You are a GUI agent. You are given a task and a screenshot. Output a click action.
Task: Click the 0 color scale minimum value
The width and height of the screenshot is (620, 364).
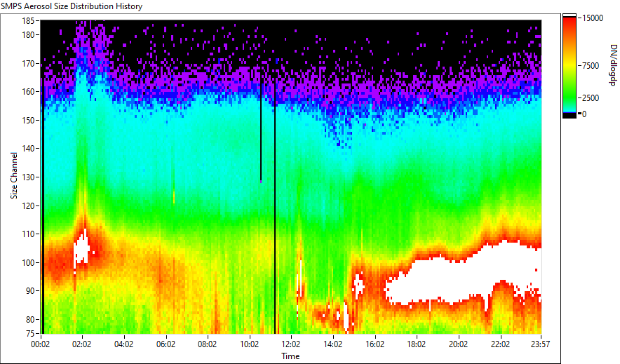click(x=584, y=114)
